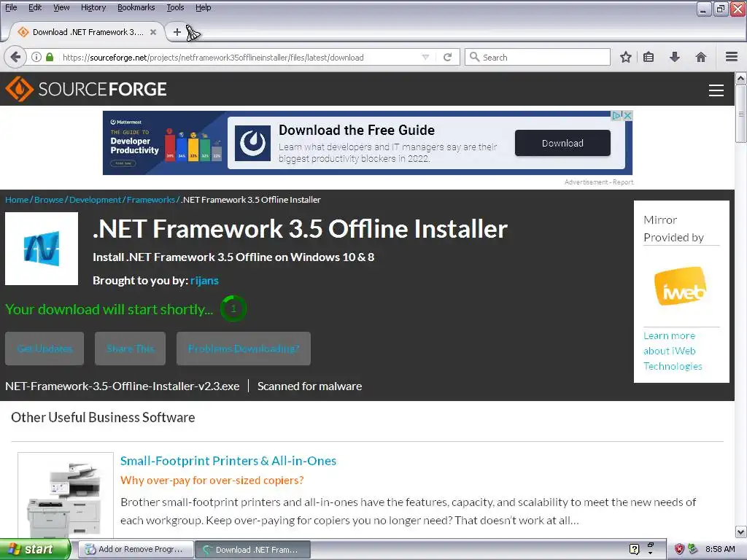Click the Share This button
The height and width of the screenshot is (560, 747).
tap(130, 349)
